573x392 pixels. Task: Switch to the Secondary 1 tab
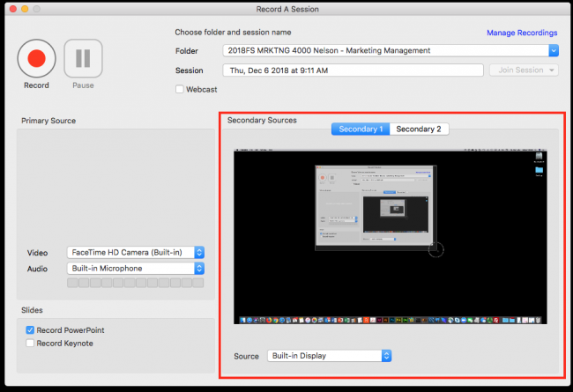coord(361,129)
